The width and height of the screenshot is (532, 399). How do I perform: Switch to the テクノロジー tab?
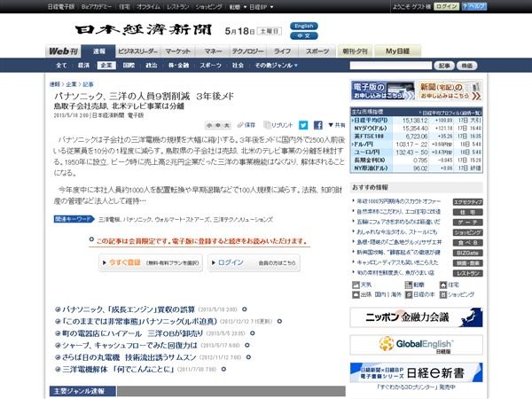click(247, 51)
